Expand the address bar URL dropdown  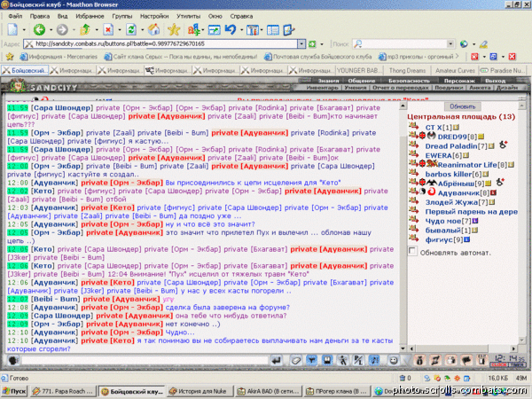[301, 43]
